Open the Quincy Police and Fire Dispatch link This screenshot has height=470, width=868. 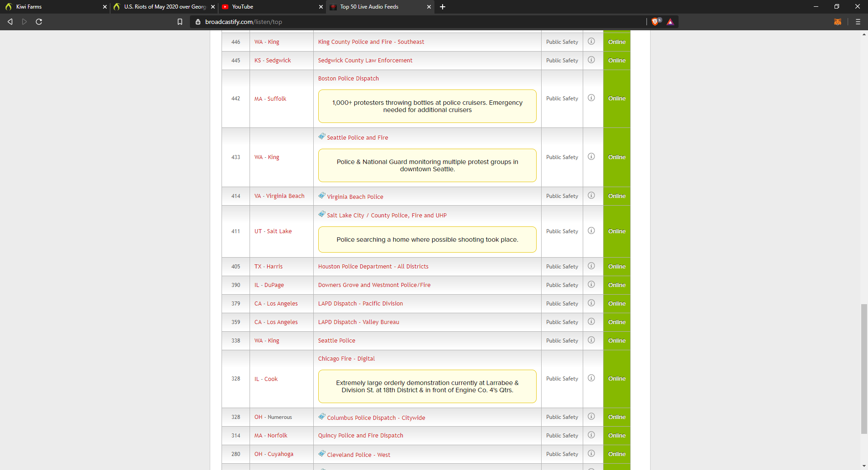click(361, 436)
